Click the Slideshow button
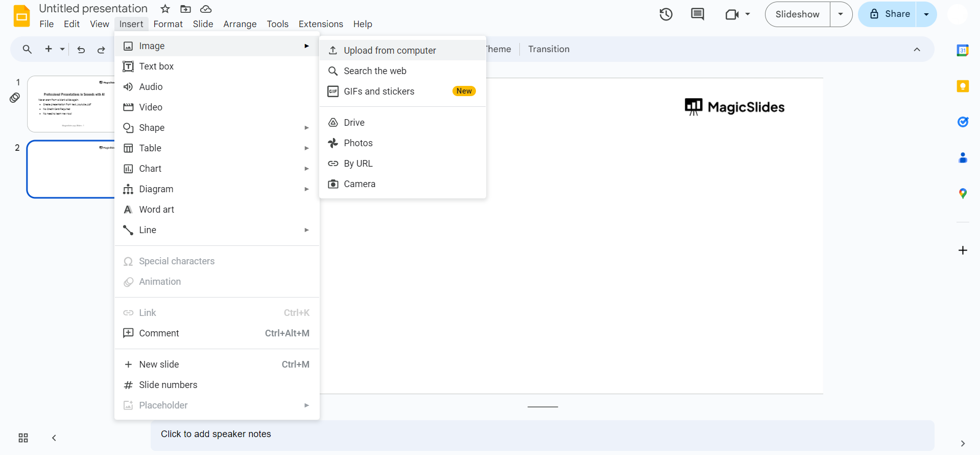The width and height of the screenshot is (980, 455). click(x=797, y=14)
